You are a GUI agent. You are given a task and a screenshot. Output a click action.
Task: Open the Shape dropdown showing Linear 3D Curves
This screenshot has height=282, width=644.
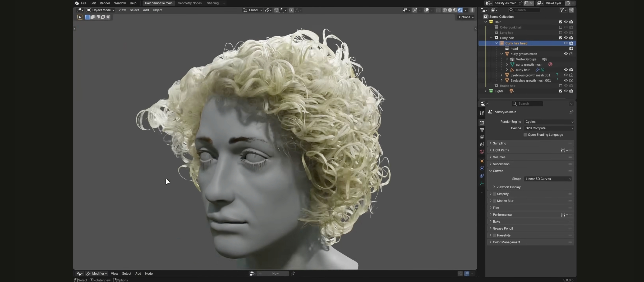point(548,179)
